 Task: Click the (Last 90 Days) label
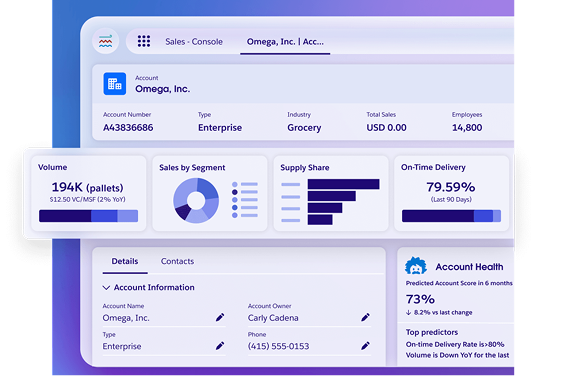coord(451,199)
